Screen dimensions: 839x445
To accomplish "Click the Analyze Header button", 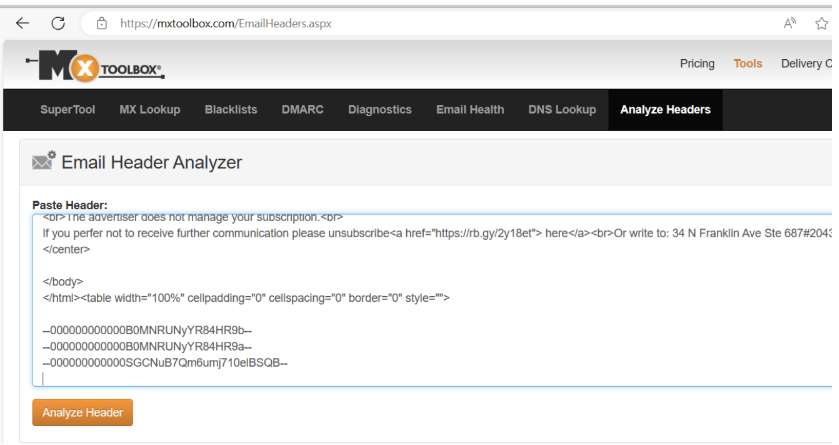I will [x=82, y=412].
